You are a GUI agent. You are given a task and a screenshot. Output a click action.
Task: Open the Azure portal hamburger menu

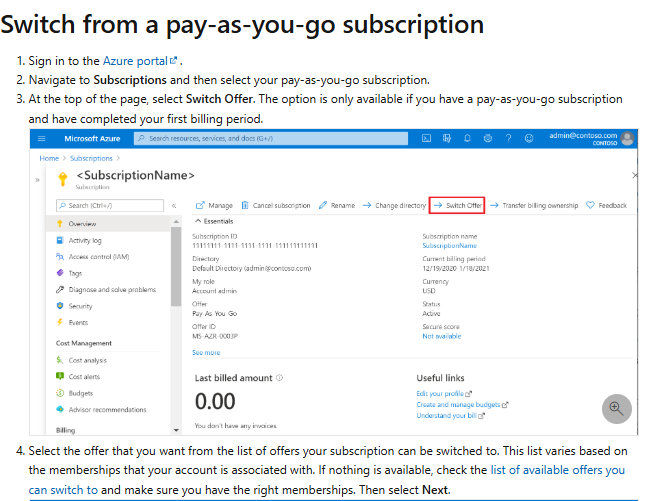coord(42,139)
